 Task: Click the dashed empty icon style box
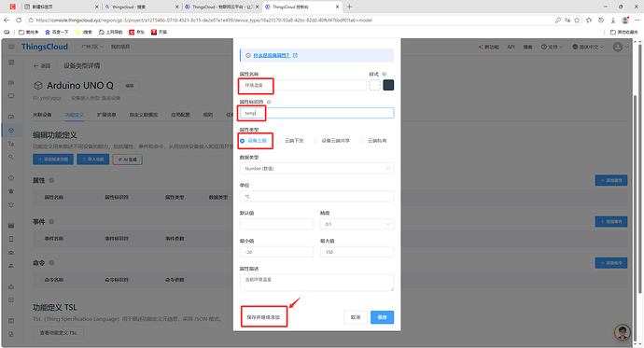click(374, 85)
